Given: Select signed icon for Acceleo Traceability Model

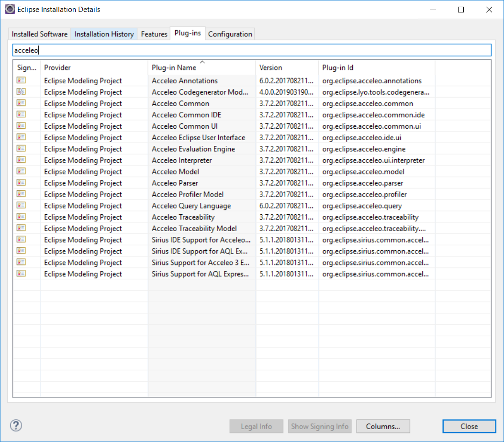Looking at the screenshot, I should click(21, 228).
